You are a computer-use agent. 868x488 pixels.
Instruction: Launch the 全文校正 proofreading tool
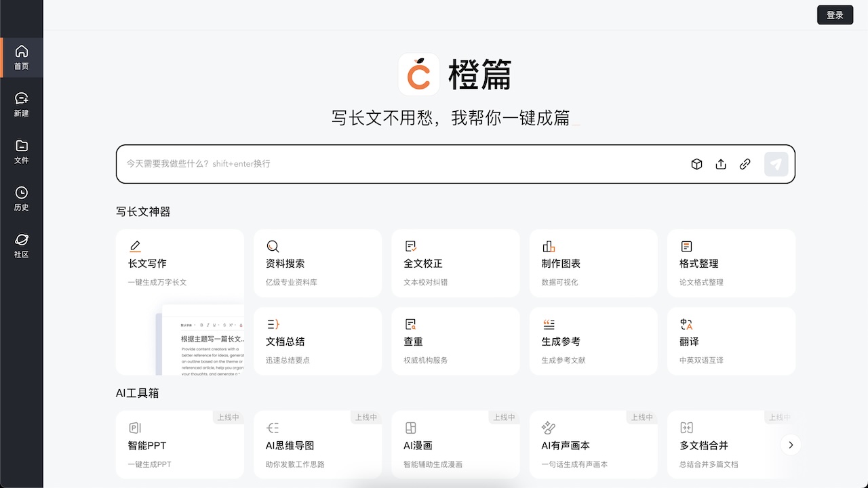[456, 263]
